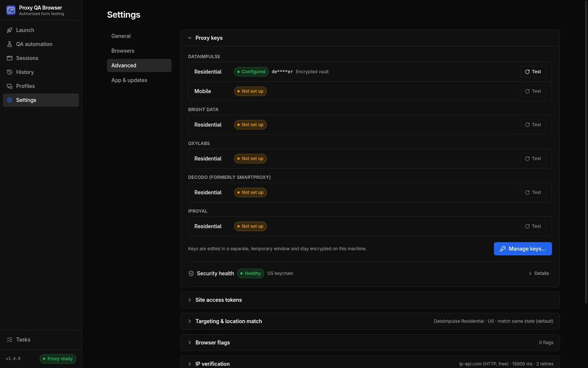This screenshot has width=588, height=368.
Task: Click the Configured status badge
Action: (x=251, y=72)
